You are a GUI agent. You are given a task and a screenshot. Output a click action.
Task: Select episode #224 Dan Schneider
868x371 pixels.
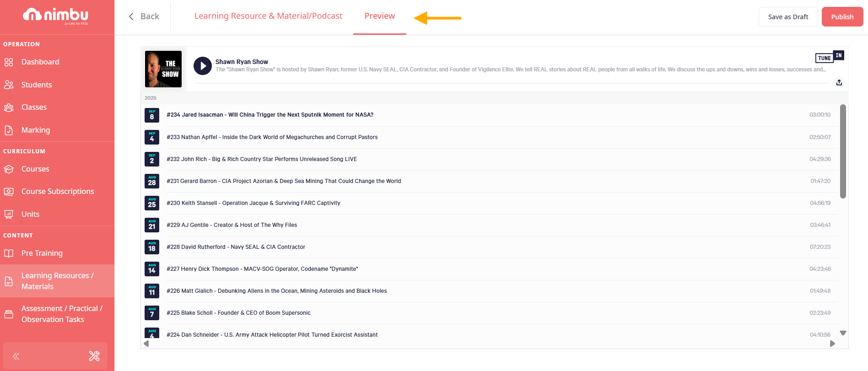272,335
